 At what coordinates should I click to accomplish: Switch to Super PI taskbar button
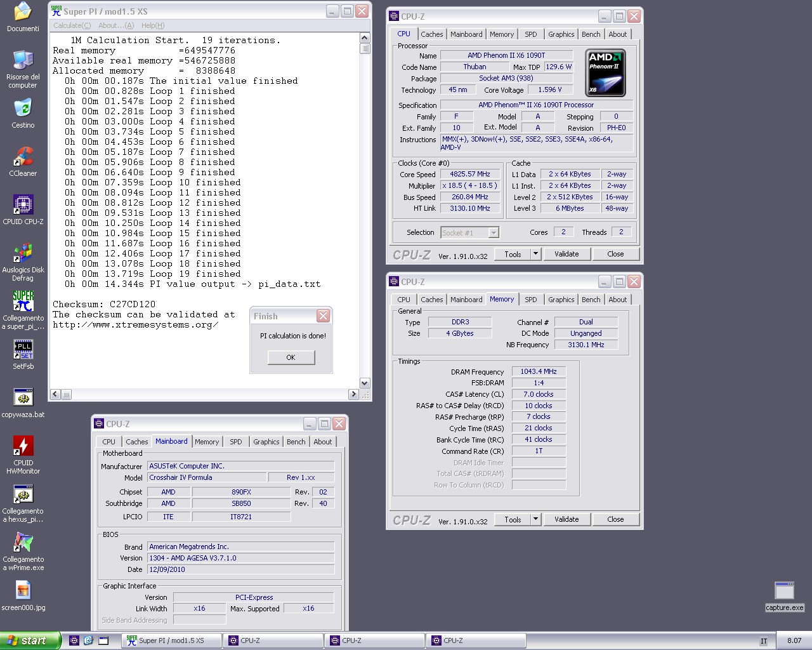[x=171, y=640]
